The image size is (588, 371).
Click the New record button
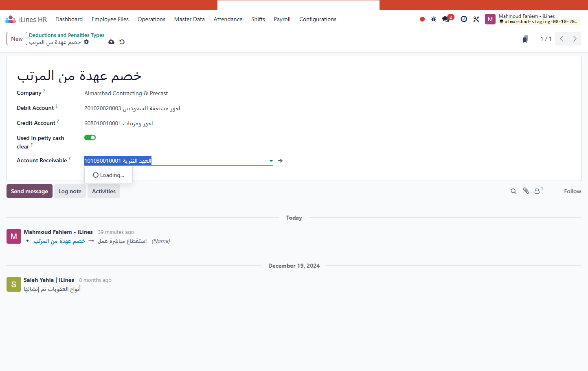[x=17, y=39]
